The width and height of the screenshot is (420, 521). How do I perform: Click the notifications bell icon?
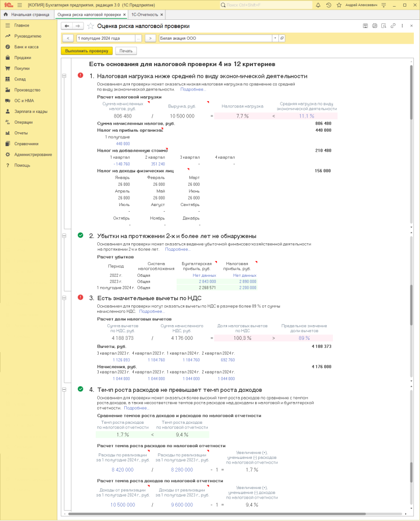(318, 5)
